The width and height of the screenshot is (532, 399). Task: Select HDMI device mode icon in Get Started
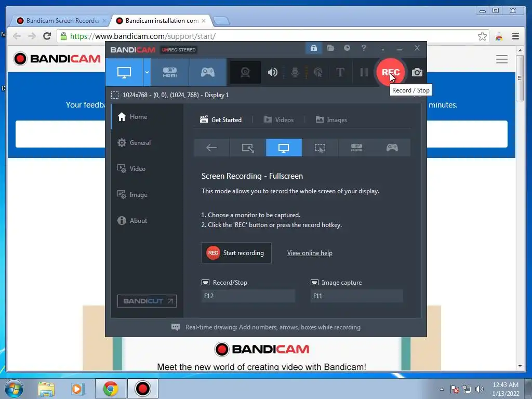356,148
